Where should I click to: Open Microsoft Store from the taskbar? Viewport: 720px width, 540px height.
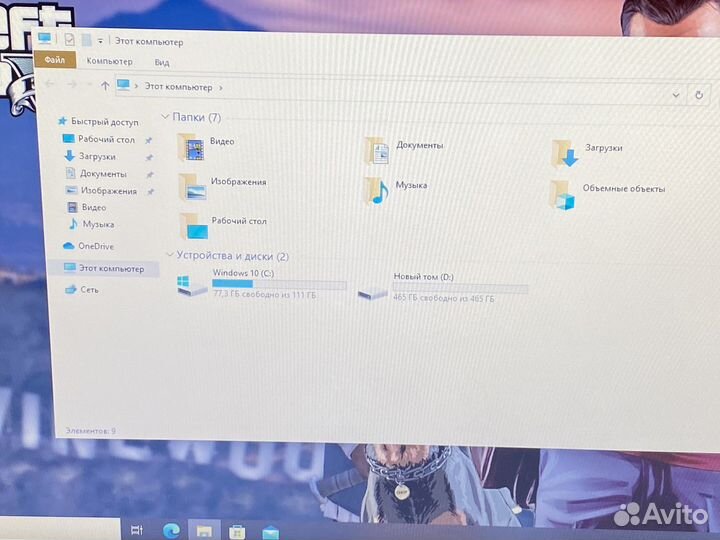click(237, 532)
